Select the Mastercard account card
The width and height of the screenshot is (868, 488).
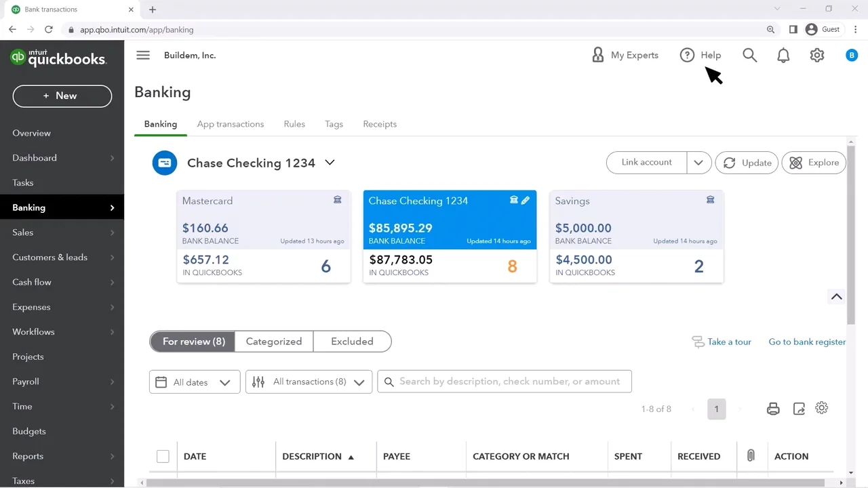click(x=264, y=237)
